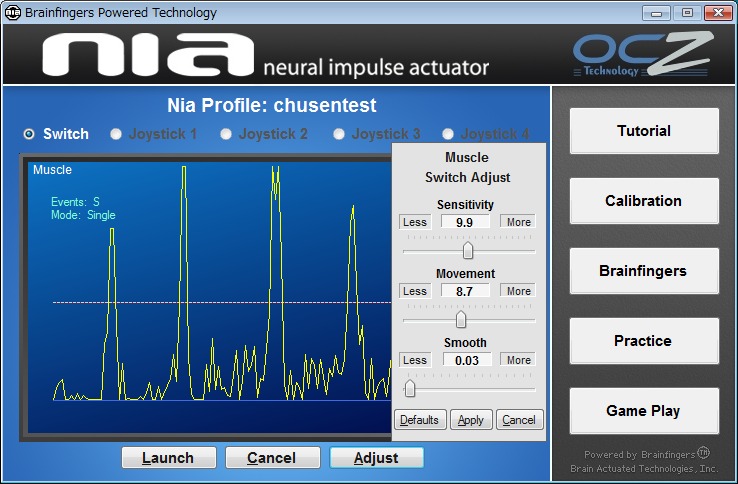Increase Smooth with More button
The width and height of the screenshot is (738, 484).
tap(518, 360)
